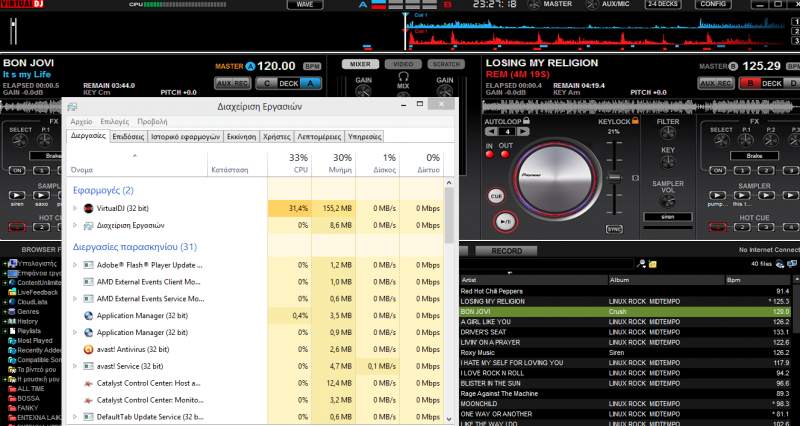Toggle the 2-4 DECKS button
The image size is (800, 426).
coord(662,4)
